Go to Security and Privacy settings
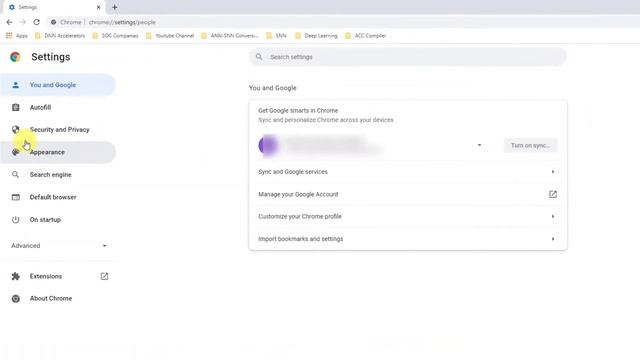Screen dimensions: 640x360 tap(58, 129)
